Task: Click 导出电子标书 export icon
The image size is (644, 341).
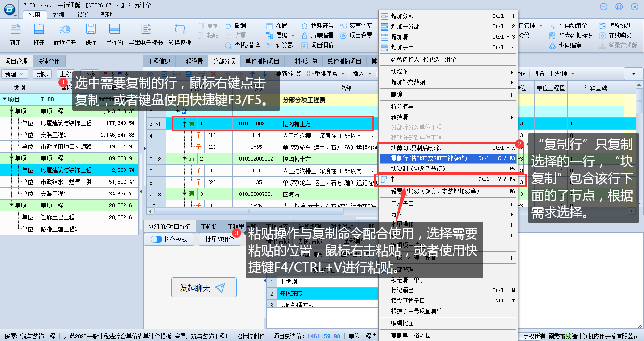Action: click(x=146, y=29)
